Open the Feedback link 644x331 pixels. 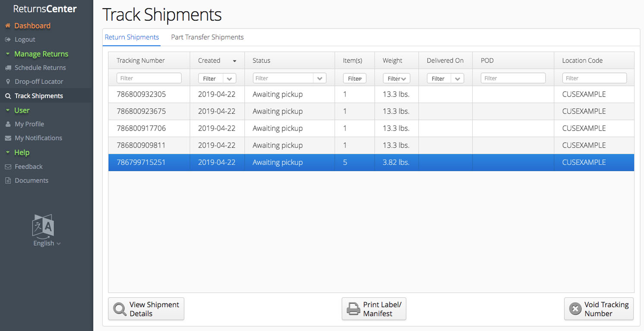(28, 166)
